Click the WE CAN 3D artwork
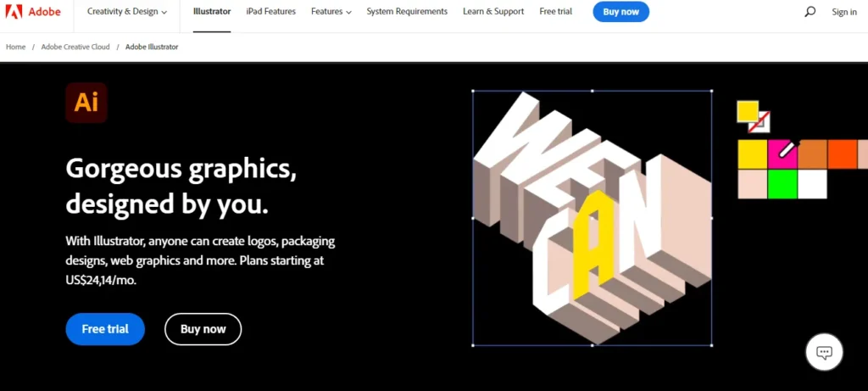This screenshot has width=868, height=391. click(x=593, y=218)
